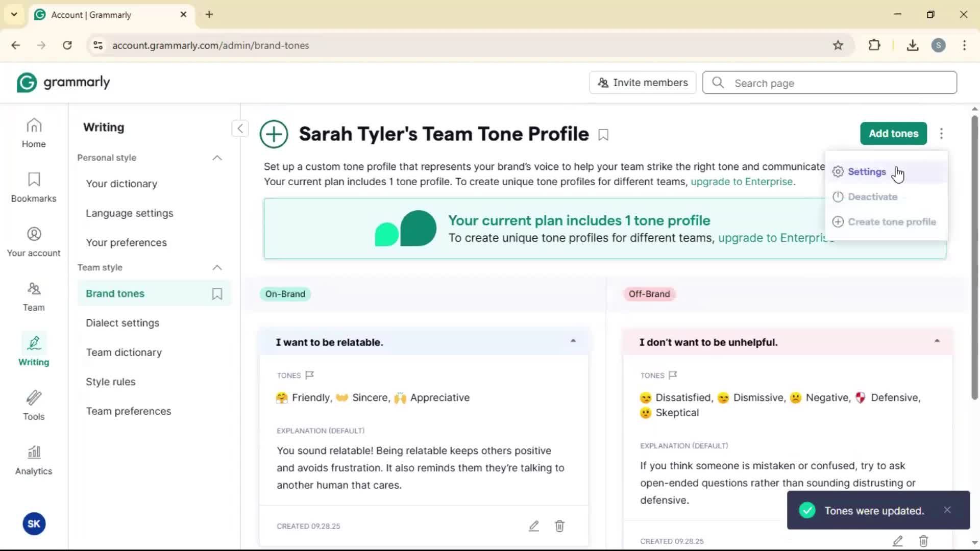The height and width of the screenshot is (551, 980).
Task: Edit the 'I want to be relatable' tone
Action: pyautogui.click(x=533, y=526)
